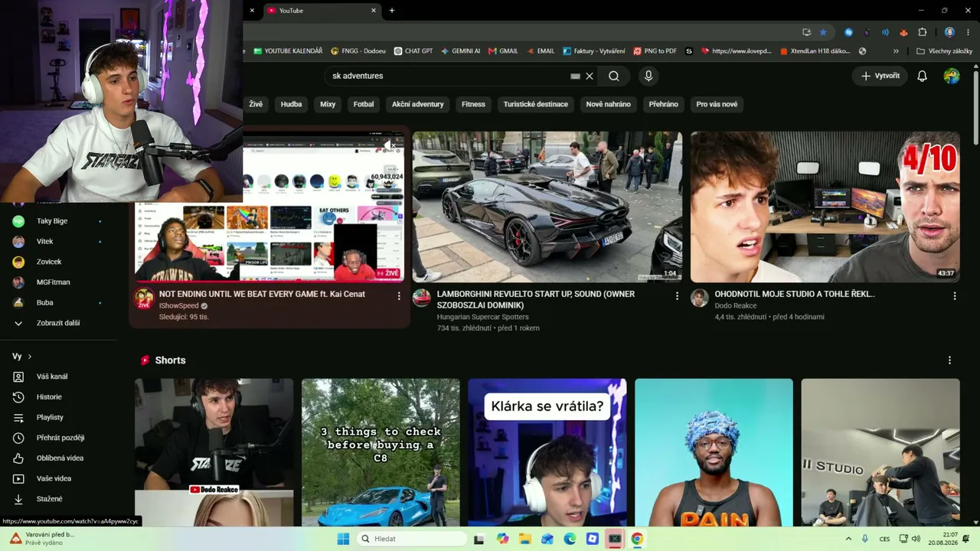Select the Přehráno filter chip

pyautogui.click(x=664, y=104)
